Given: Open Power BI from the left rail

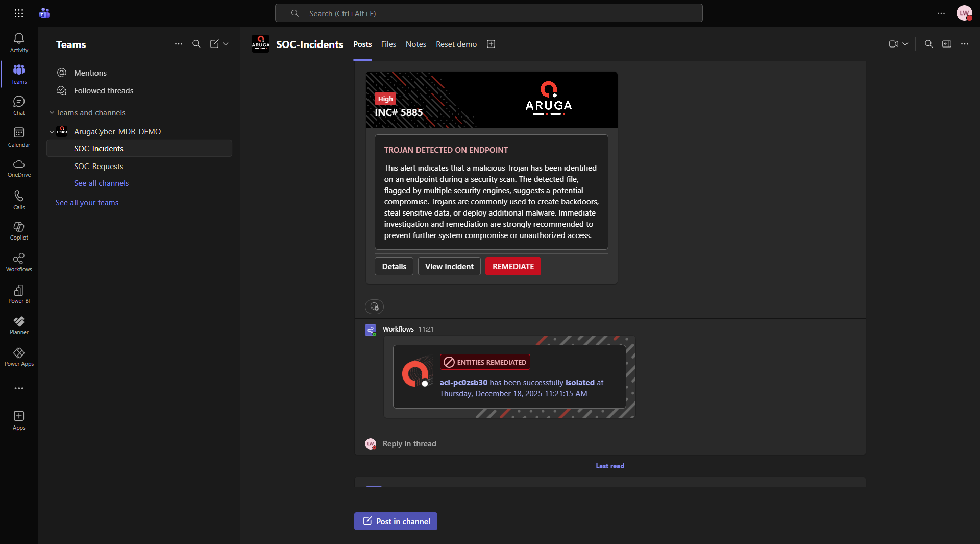Looking at the screenshot, I should [x=19, y=294].
